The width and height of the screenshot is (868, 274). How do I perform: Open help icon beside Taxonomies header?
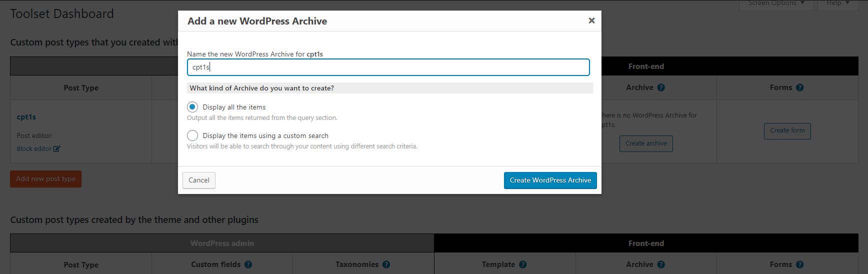click(386, 264)
